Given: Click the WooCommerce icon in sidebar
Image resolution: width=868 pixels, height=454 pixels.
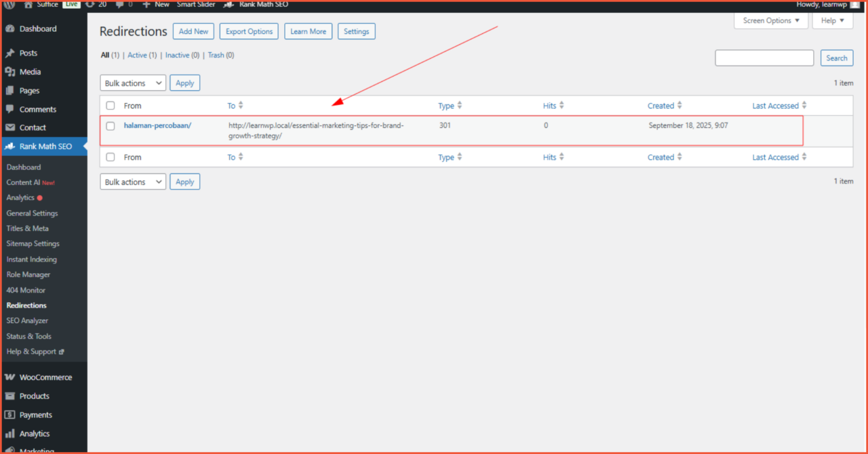Looking at the screenshot, I should pos(9,377).
